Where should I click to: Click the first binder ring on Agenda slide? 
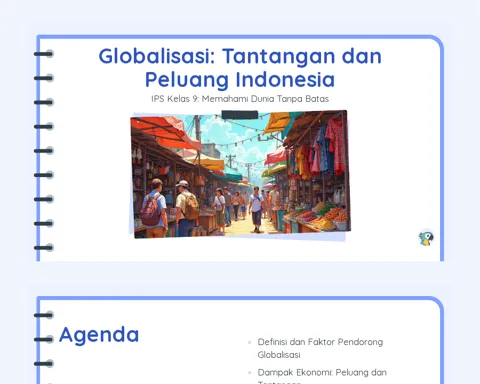pyautogui.click(x=44, y=315)
